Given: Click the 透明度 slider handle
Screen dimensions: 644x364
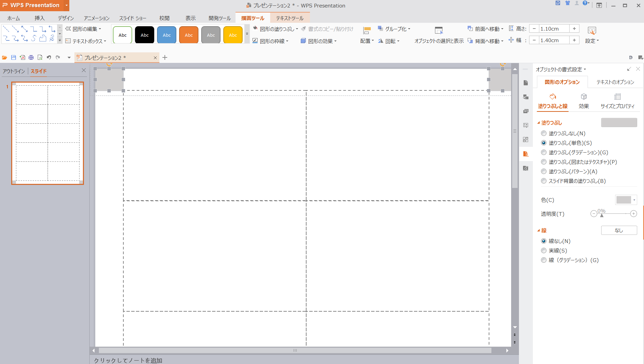Looking at the screenshot, I should click(x=602, y=215).
